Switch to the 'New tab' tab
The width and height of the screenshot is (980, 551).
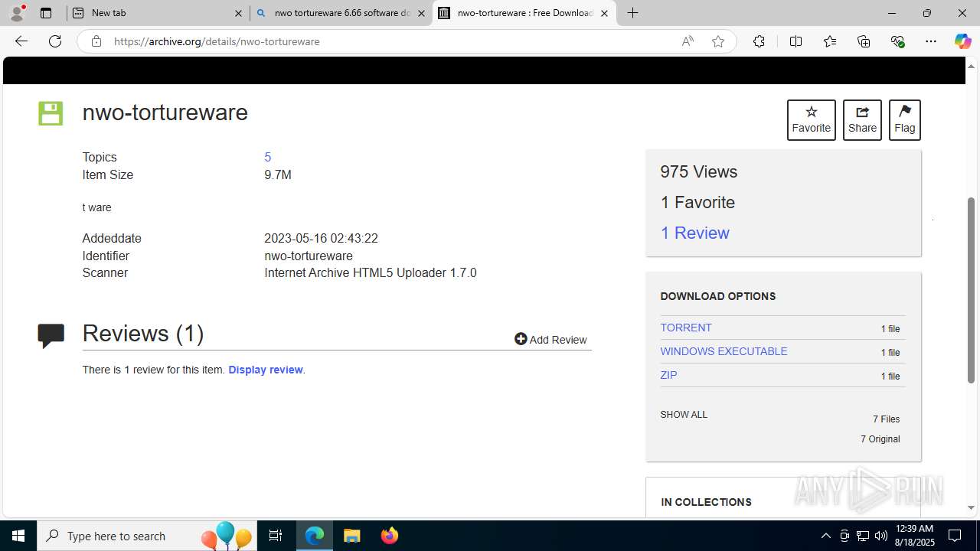[158, 13]
